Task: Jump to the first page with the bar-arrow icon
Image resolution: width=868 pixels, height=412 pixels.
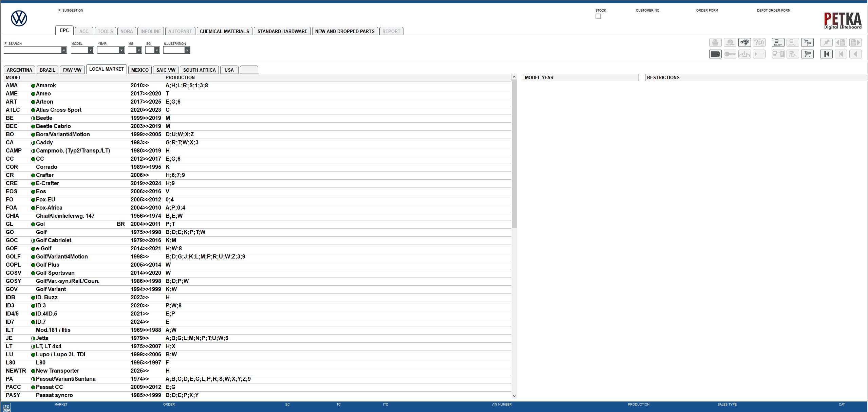Action: 826,54
